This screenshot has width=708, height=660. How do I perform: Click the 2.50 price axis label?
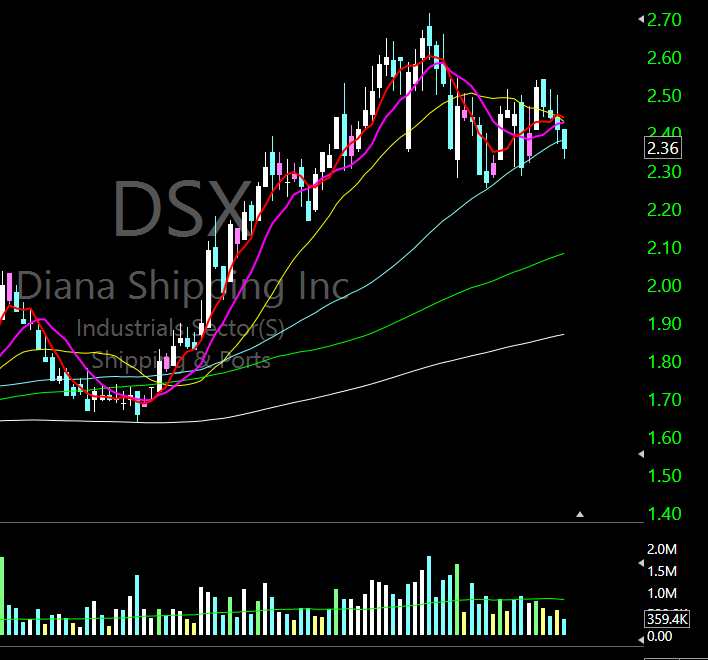click(x=664, y=96)
